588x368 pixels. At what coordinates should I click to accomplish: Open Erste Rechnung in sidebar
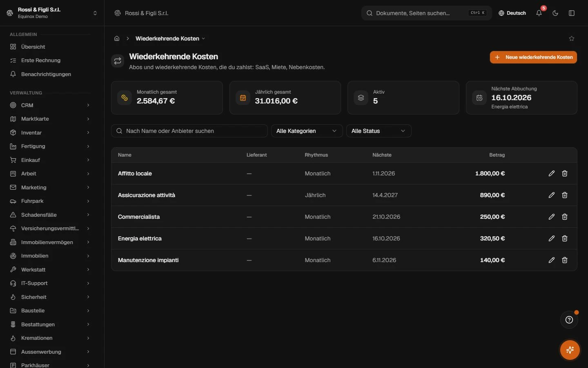click(x=50, y=60)
